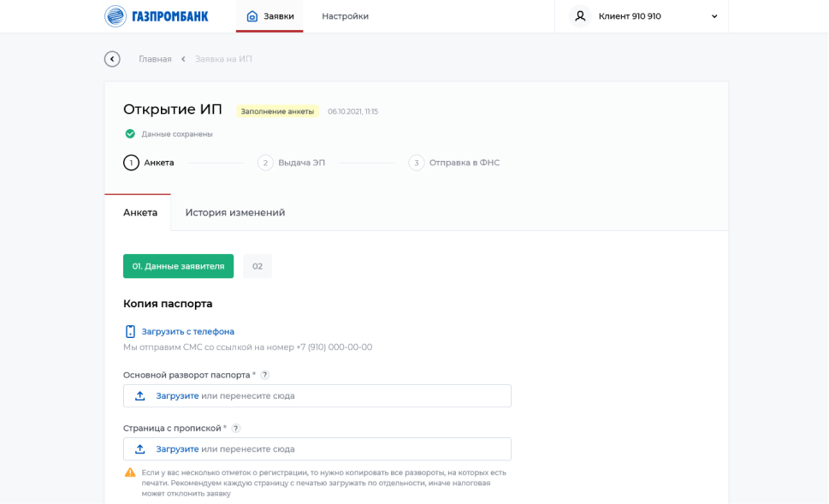Go to section 02 of the form
Viewport: 829px width, 504px height.
(258, 266)
